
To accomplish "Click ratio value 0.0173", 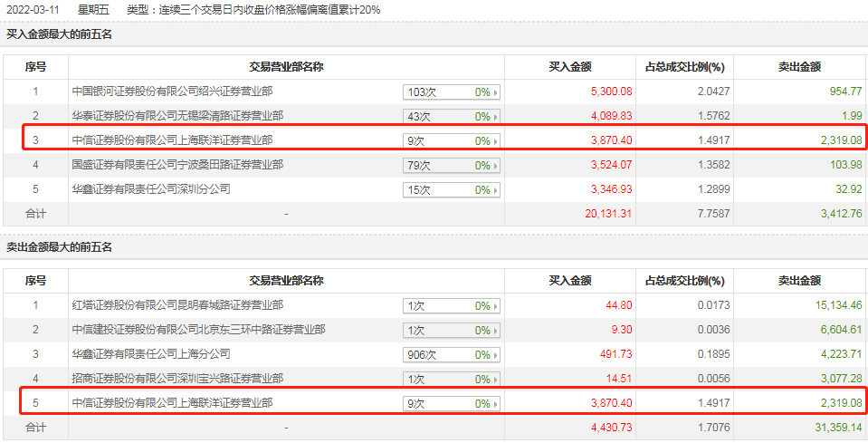I will click(713, 305).
